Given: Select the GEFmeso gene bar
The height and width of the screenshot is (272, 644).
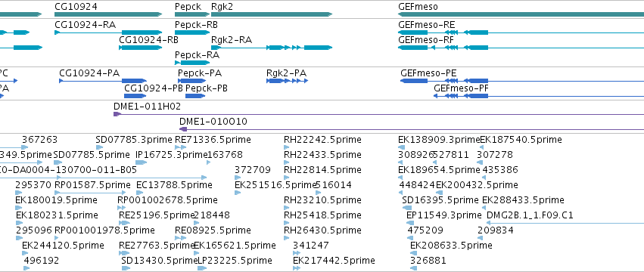Looking at the screenshot, I should [521, 14].
